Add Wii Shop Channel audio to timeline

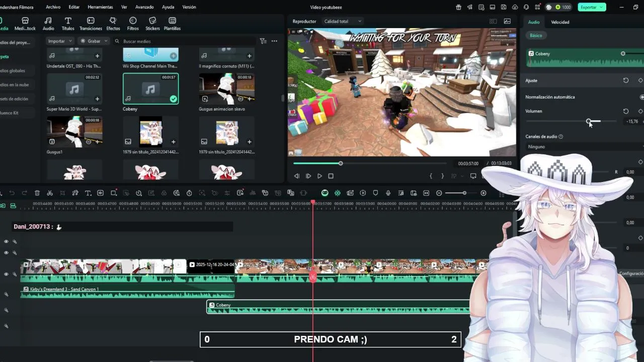[x=173, y=56]
